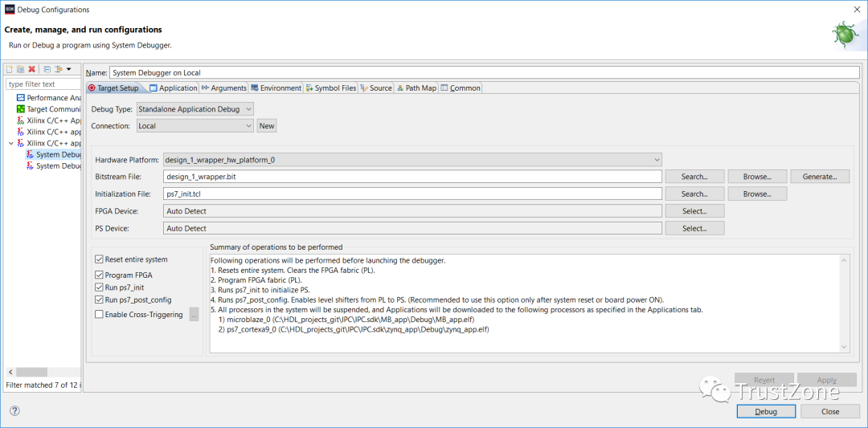
Task: Click the microblaze_0 MB_app.elf summary line
Action: 346,320
